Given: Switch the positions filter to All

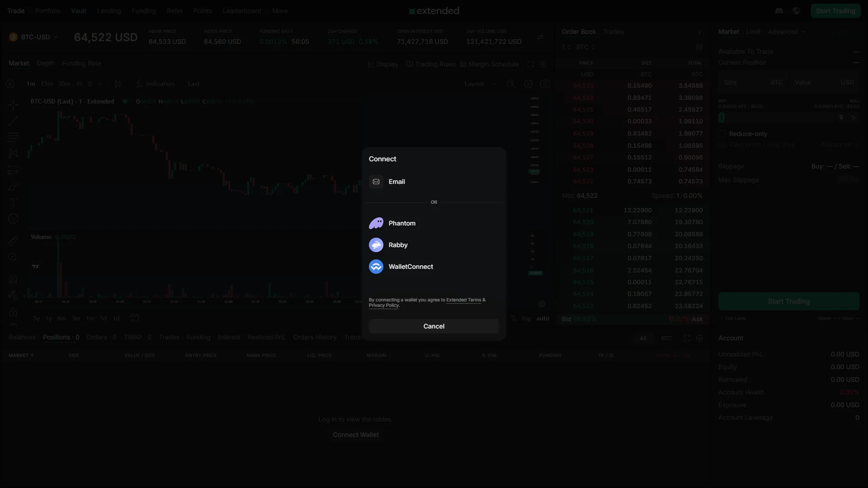Looking at the screenshot, I should coord(643,338).
